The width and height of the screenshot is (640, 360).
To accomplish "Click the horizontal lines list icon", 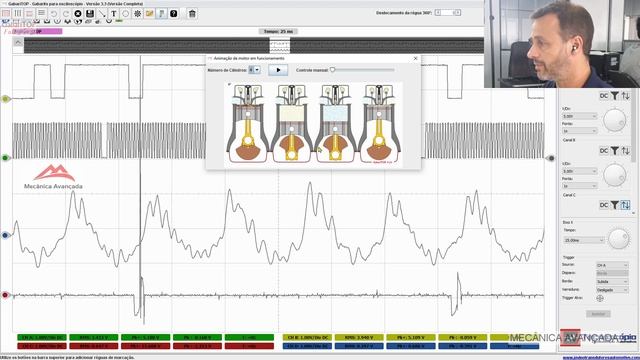I will 42,13.
